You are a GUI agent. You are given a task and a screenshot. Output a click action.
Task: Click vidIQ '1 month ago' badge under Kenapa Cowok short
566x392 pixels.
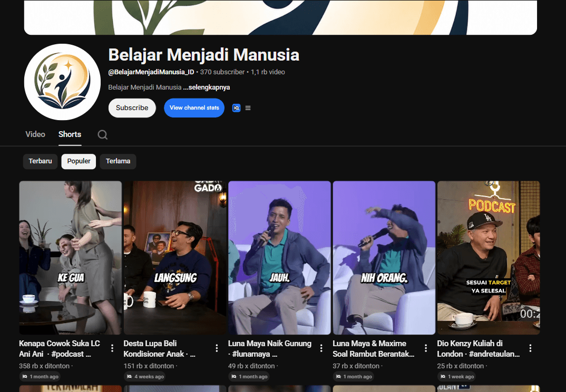coord(40,377)
